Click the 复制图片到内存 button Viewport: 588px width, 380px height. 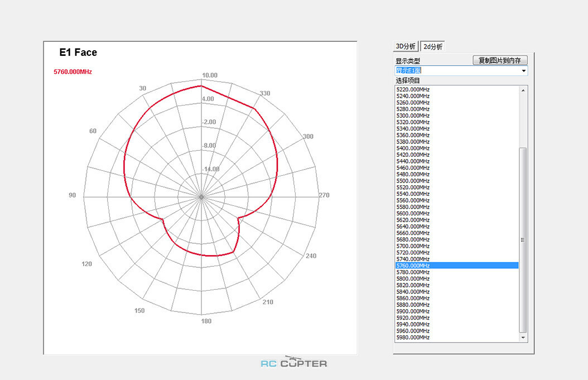click(500, 60)
